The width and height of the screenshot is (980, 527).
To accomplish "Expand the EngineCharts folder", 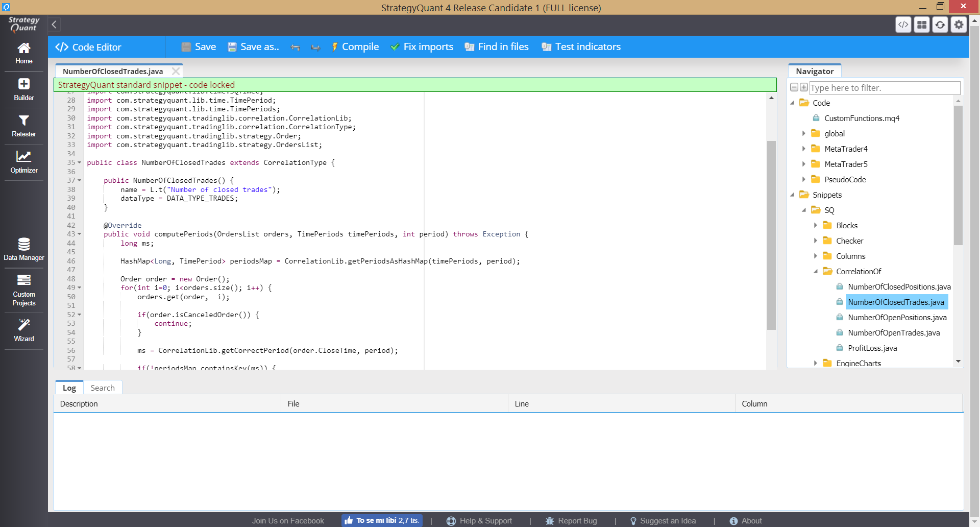I will 816,363.
